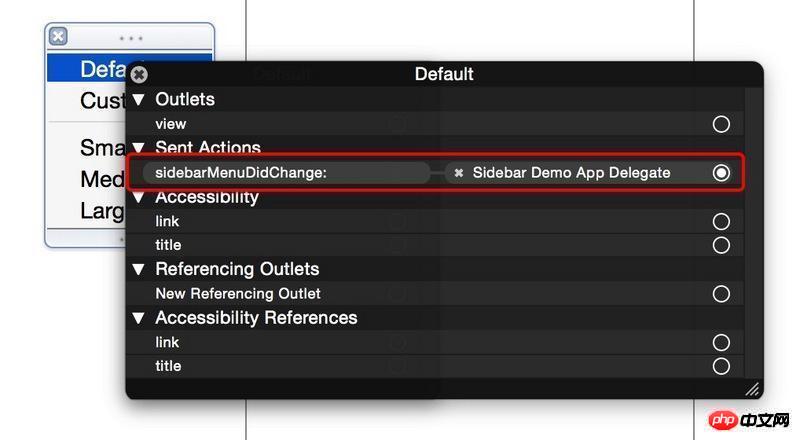Click the New Referencing Outlet circle

(x=721, y=294)
